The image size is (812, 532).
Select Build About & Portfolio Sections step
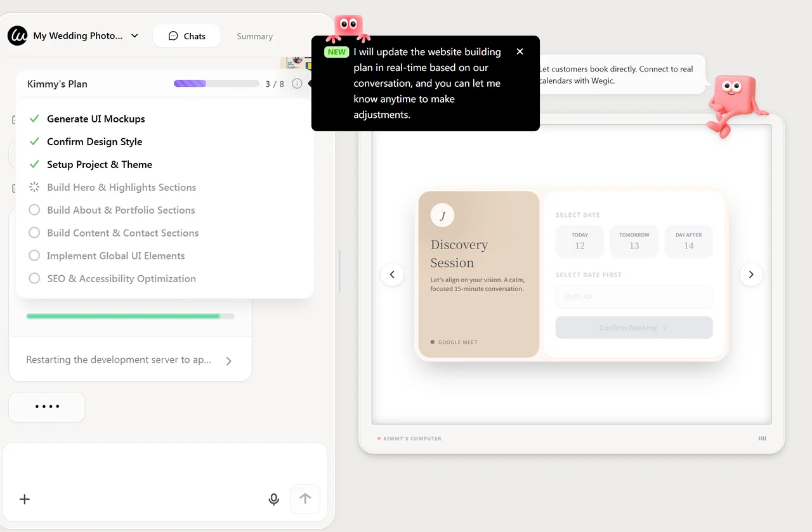pos(121,211)
